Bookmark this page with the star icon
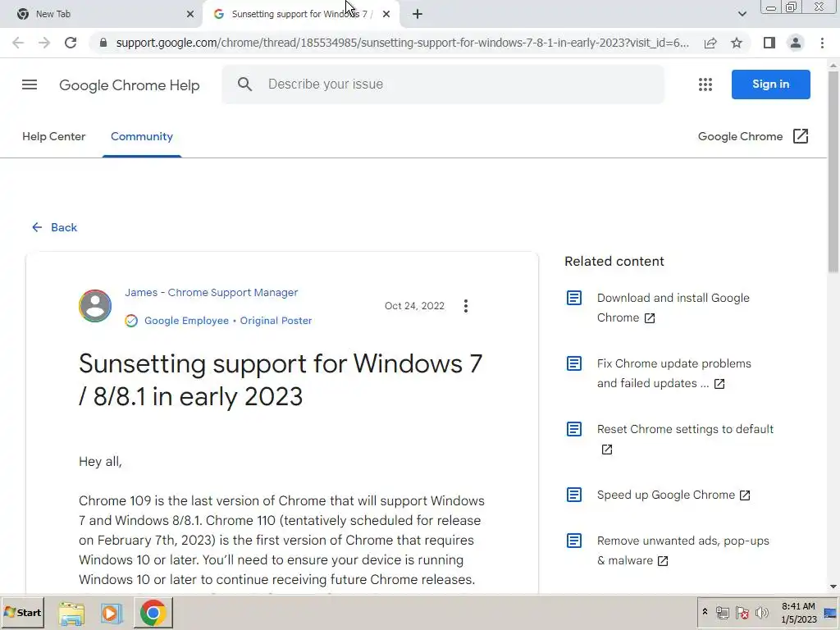Image resolution: width=840 pixels, height=630 pixels. (x=737, y=43)
